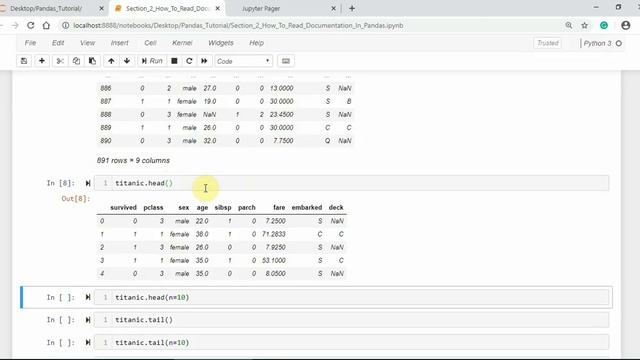Click the fare value 71.2833

[x=273, y=234]
